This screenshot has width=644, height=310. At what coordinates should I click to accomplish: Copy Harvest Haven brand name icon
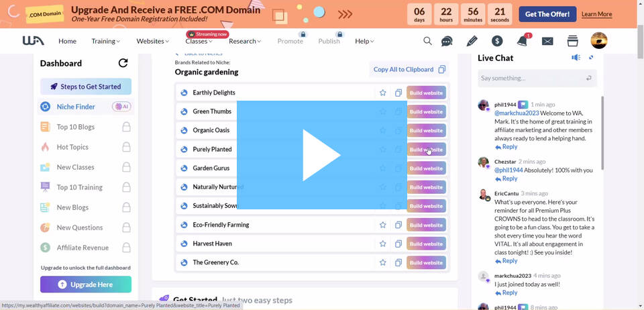[x=398, y=244]
